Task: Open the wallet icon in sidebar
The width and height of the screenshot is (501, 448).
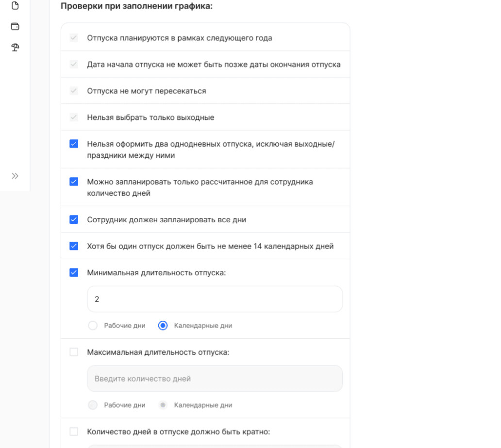Action: [x=15, y=26]
